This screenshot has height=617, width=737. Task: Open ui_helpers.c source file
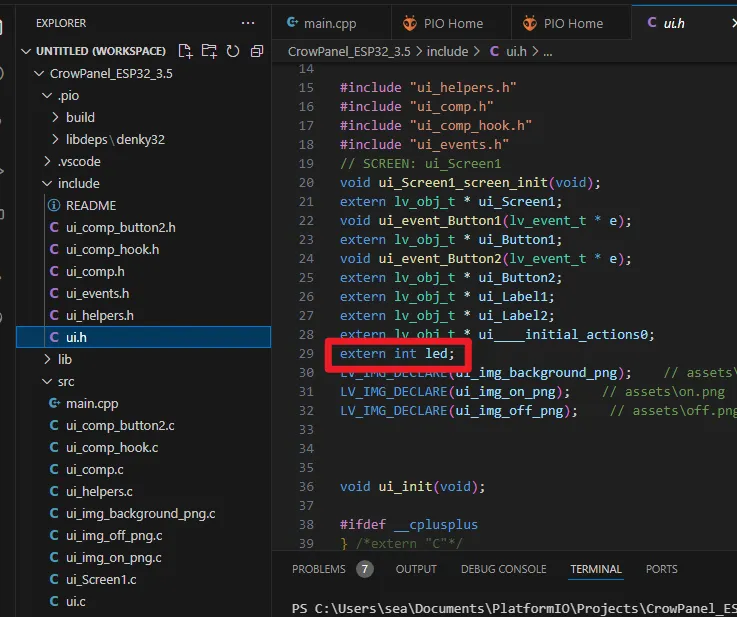tap(99, 492)
